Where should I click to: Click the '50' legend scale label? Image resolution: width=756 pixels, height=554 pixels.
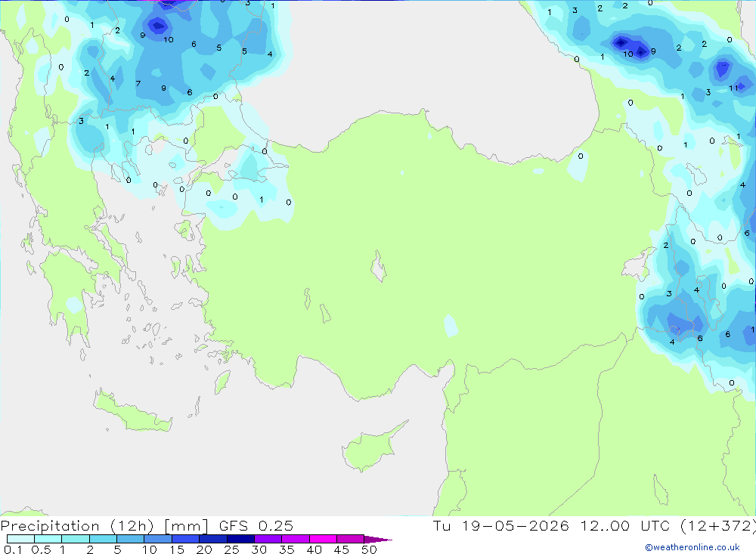click(x=370, y=549)
